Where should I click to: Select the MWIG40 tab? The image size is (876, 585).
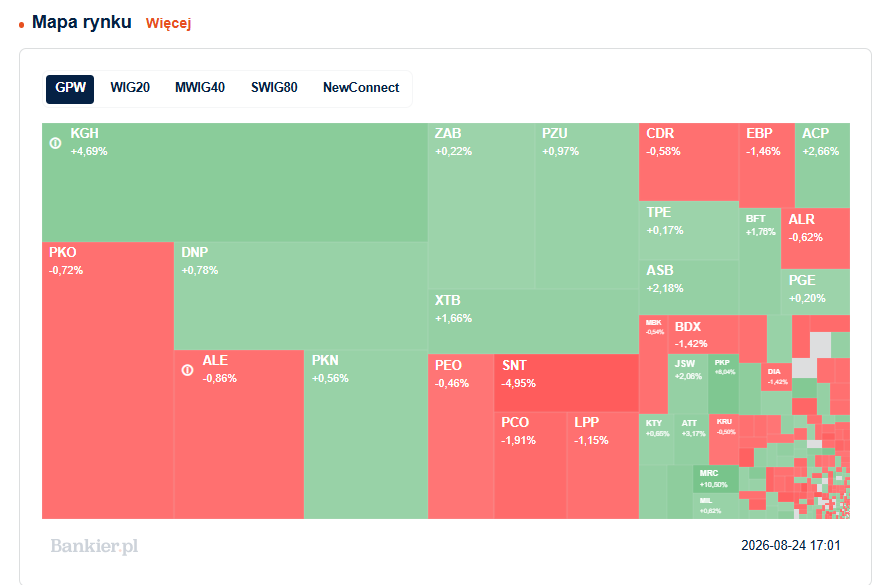(200, 88)
